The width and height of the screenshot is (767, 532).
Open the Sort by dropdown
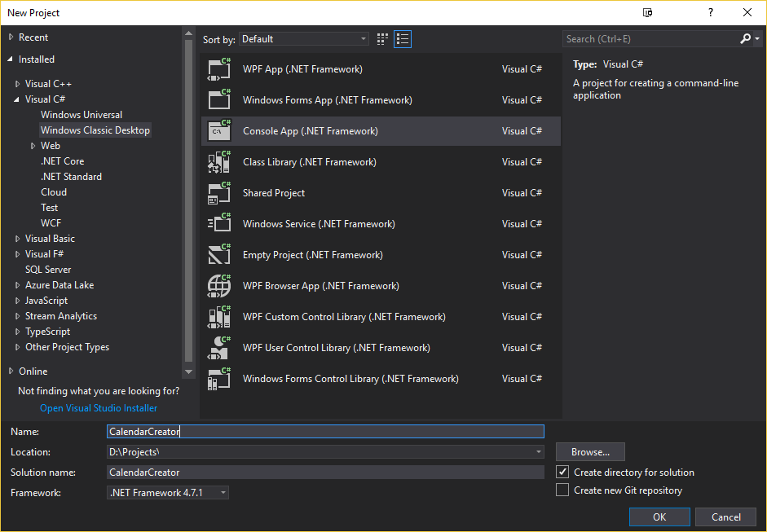pyautogui.click(x=304, y=39)
